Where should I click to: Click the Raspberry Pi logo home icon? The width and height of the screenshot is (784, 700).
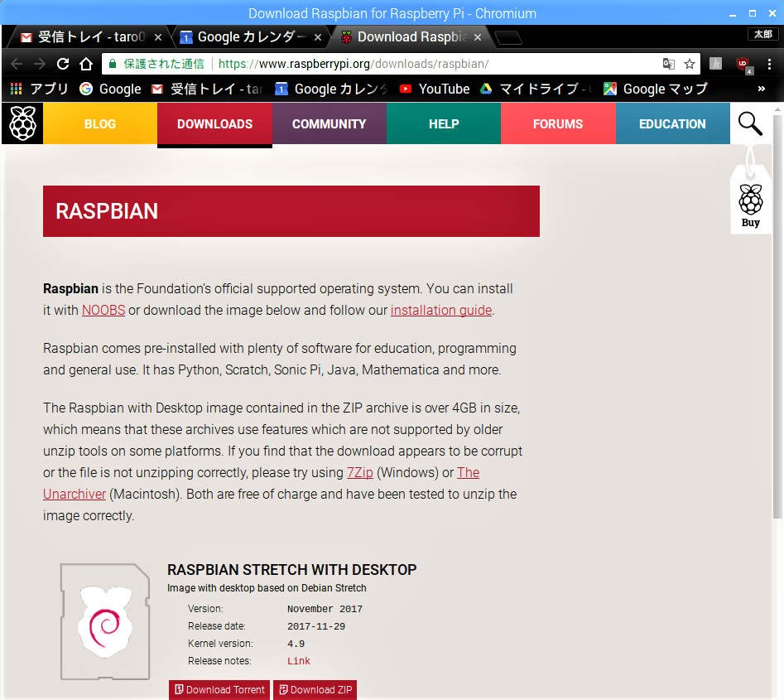point(22,123)
